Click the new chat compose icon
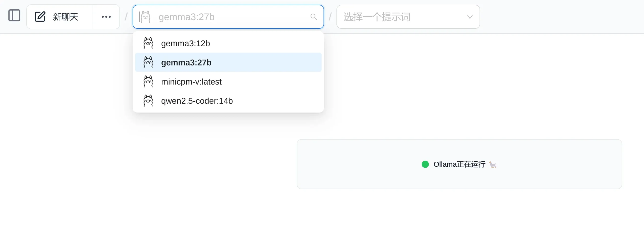644x250 pixels. (x=40, y=17)
